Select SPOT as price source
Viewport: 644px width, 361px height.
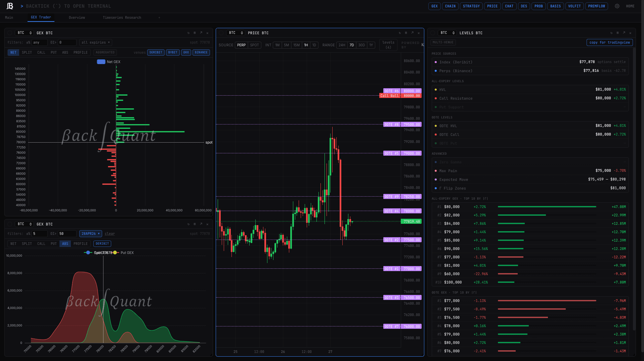(255, 45)
